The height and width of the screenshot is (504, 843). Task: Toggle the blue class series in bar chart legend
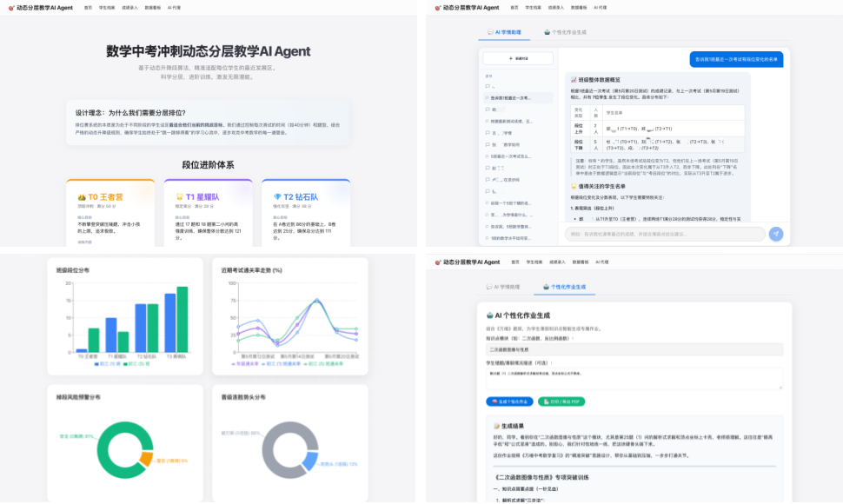point(108,364)
